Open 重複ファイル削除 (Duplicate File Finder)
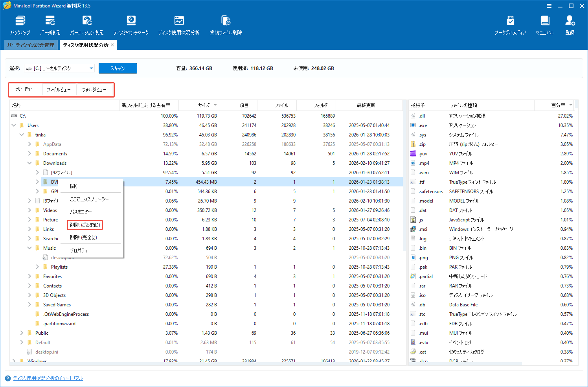 225,24
